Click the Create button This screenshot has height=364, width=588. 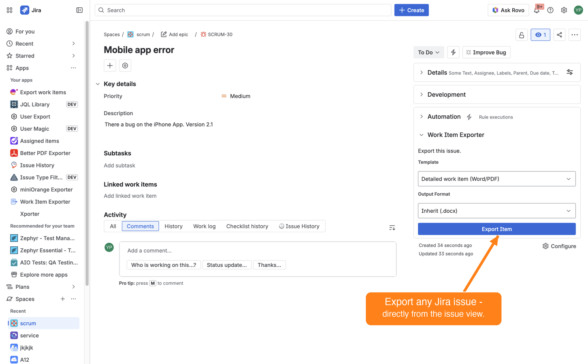coord(411,10)
